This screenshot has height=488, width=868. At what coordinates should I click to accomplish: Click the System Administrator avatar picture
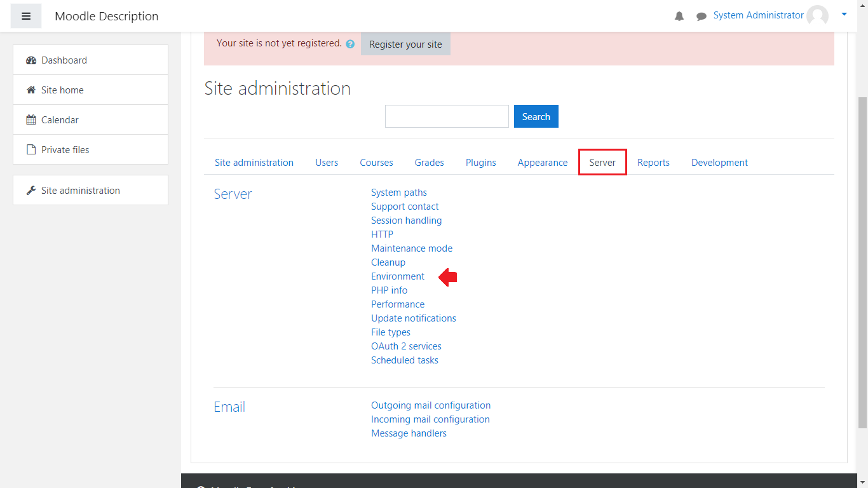click(817, 16)
